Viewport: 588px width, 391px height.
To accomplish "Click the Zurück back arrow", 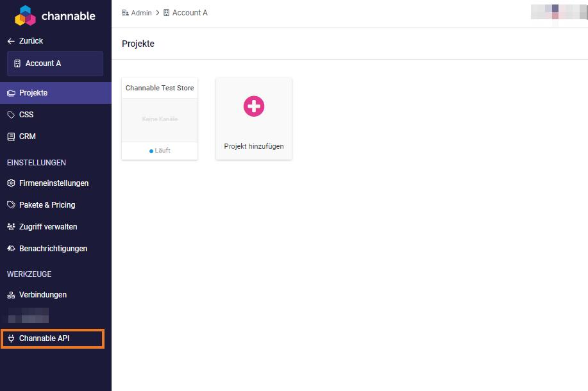I will point(11,41).
